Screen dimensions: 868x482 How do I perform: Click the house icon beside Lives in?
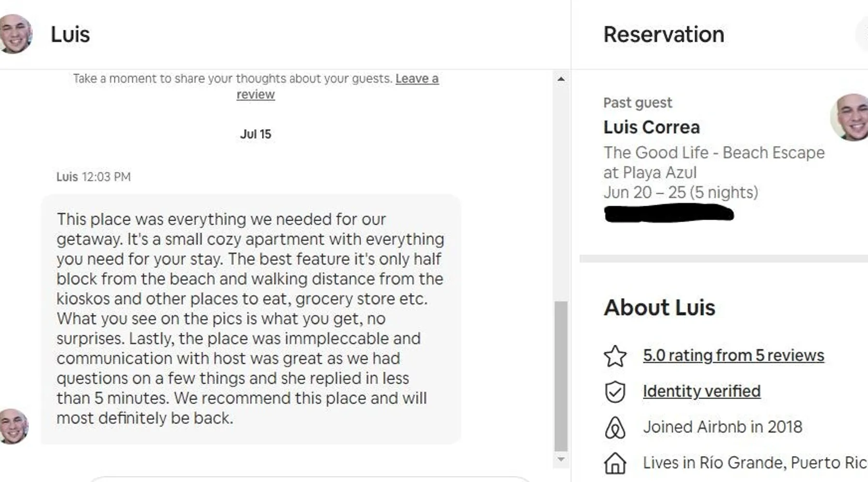pos(615,463)
